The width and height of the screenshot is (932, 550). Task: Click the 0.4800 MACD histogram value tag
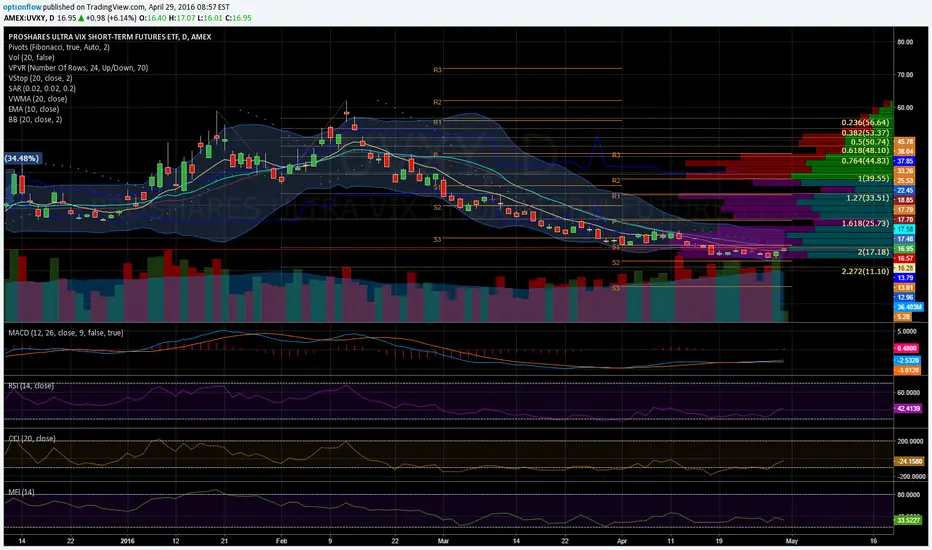click(x=908, y=348)
